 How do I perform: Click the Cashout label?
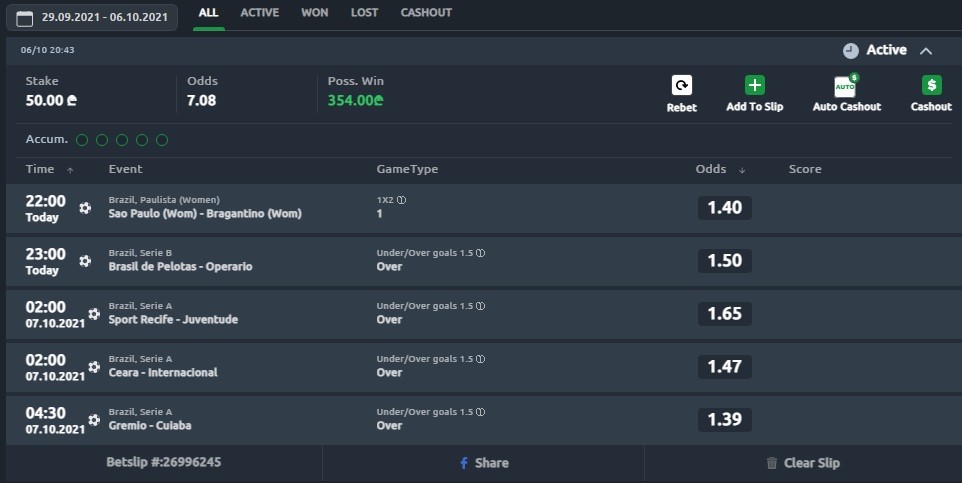(931, 107)
